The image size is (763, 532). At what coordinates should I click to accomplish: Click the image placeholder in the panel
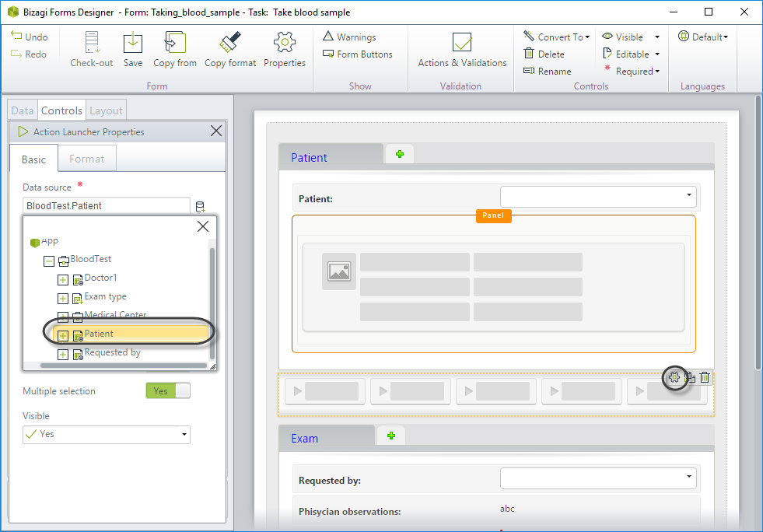[x=339, y=271]
